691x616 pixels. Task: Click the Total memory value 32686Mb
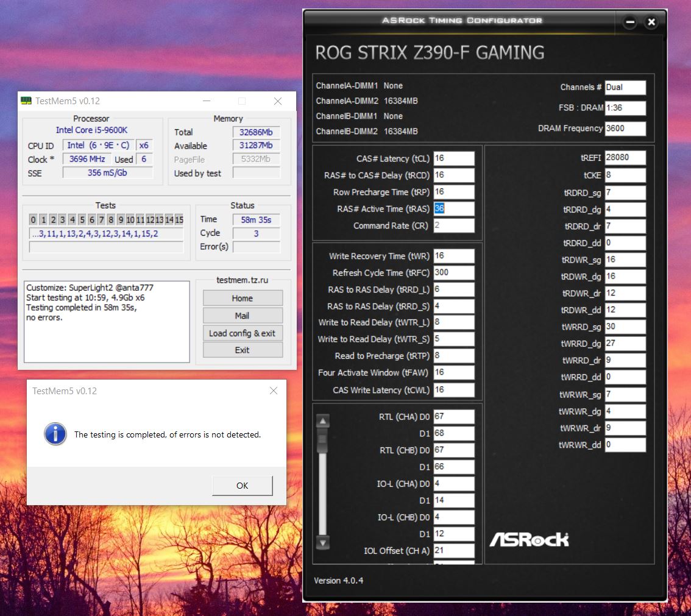pyautogui.click(x=256, y=132)
